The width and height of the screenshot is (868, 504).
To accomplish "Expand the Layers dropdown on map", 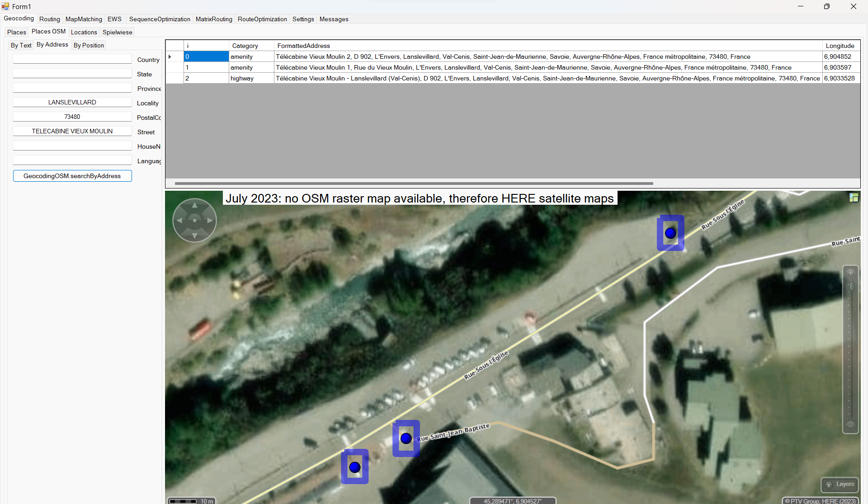I will tap(840, 485).
